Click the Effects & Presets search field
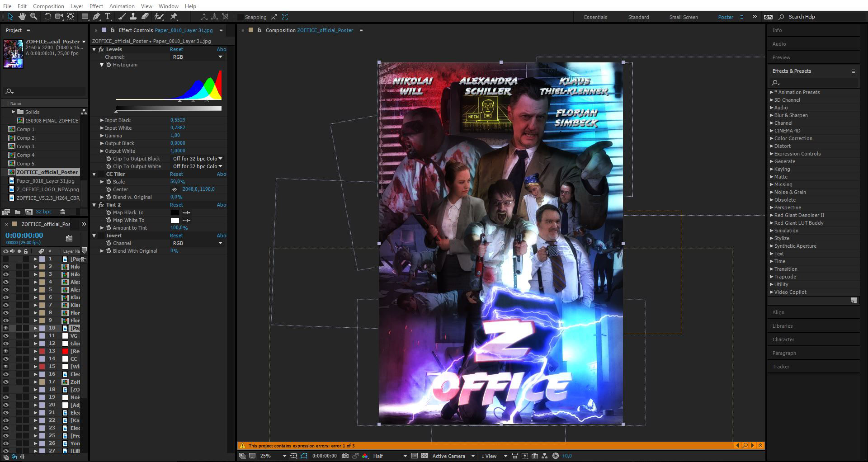 pyautogui.click(x=814, y=82)
